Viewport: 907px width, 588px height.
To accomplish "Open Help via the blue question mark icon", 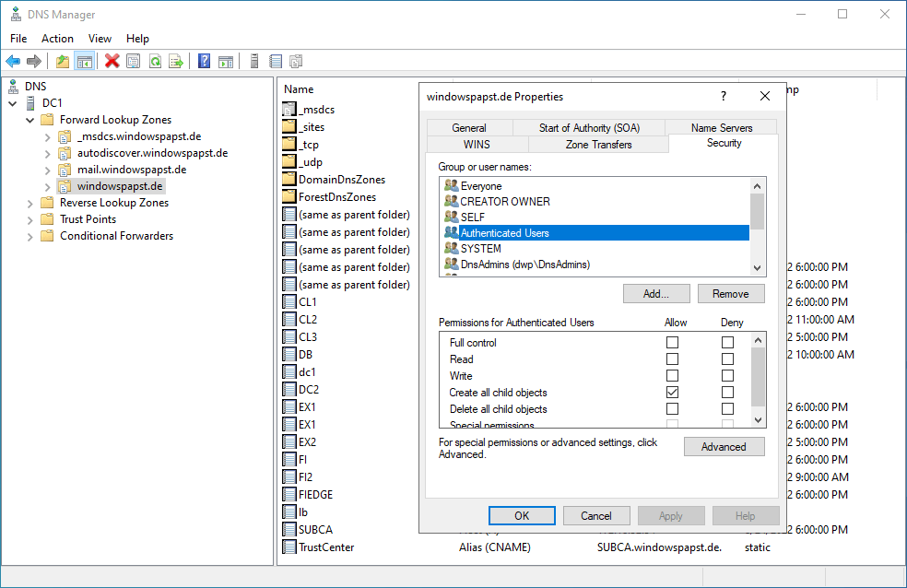I will pos(204,62).
